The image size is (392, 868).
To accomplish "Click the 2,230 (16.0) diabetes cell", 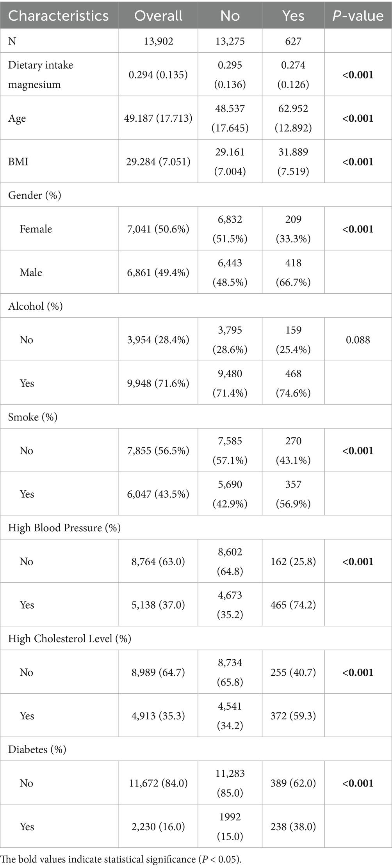I will point(158,827).
